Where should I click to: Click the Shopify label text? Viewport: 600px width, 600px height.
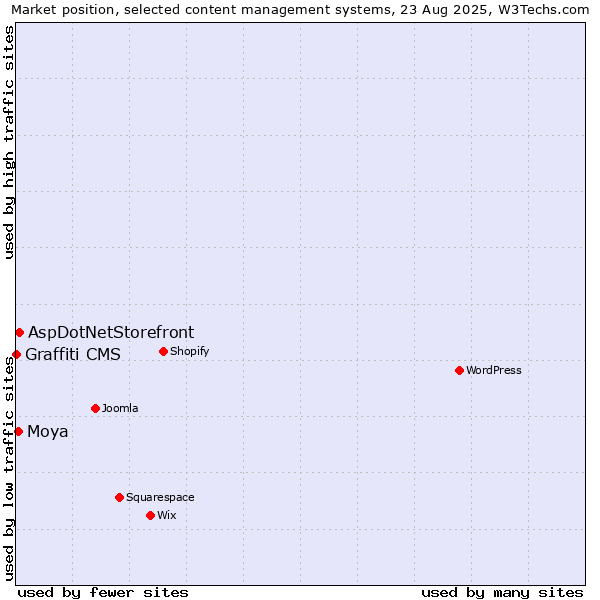[x=189, y=351]
